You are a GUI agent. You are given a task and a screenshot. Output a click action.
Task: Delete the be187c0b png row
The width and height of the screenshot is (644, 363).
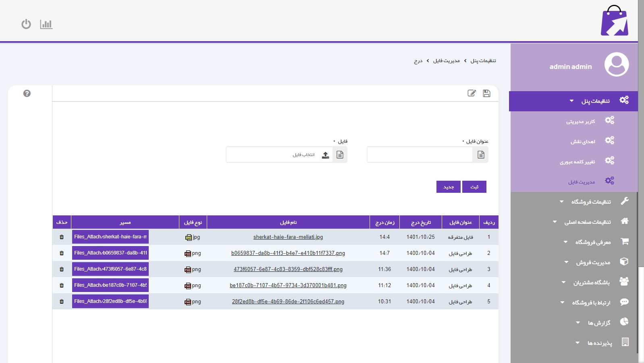coord(62,286)
